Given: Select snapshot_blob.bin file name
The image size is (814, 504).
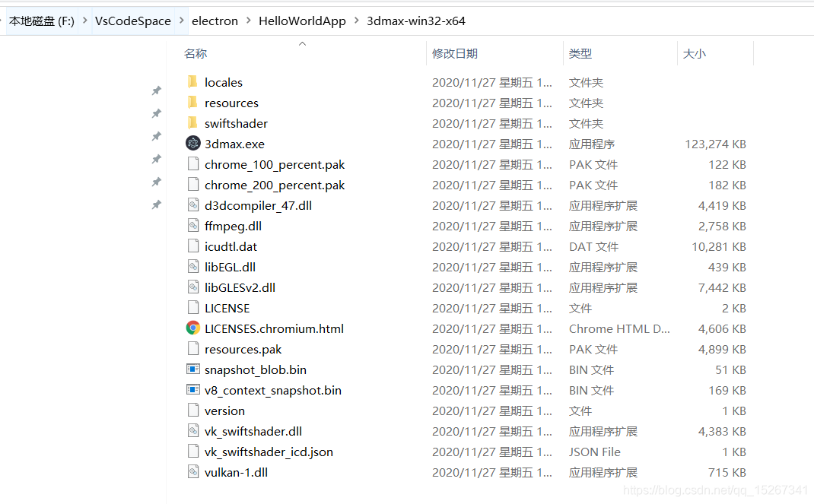Looking at the screenshot, I should (256, 370).
